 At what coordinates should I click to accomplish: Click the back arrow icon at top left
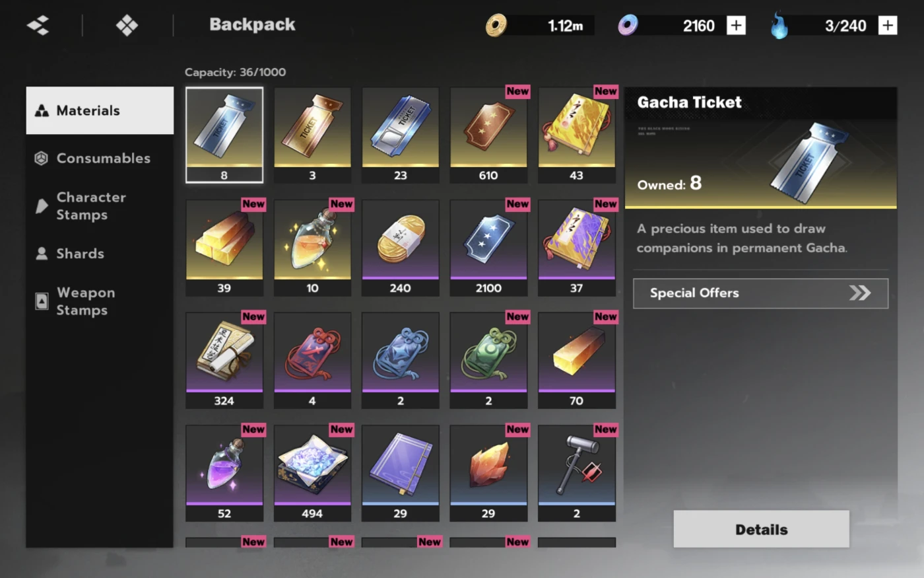[38, 26]
